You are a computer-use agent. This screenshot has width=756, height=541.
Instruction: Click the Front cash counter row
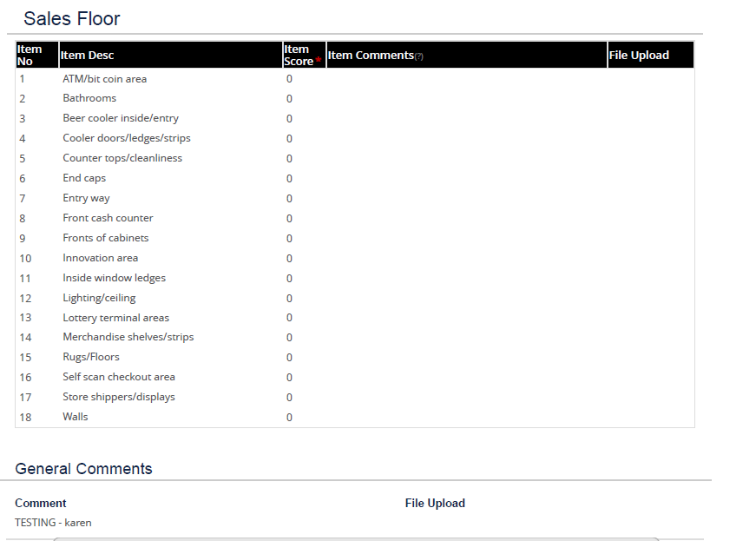(355, 218)
